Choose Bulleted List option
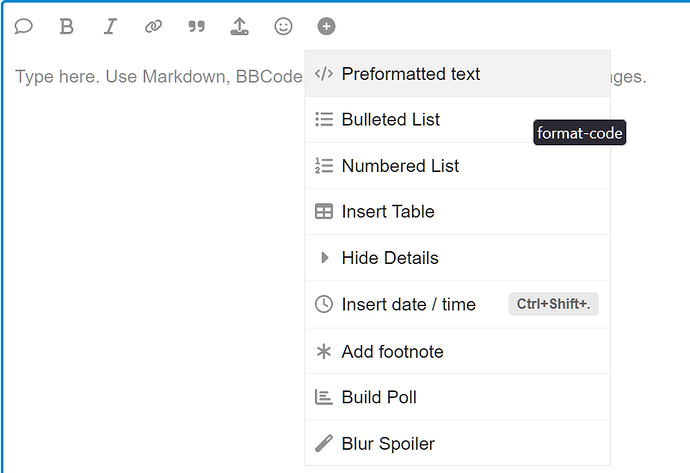690x473 pixels. pyautogui.click(x=458, y=120)
